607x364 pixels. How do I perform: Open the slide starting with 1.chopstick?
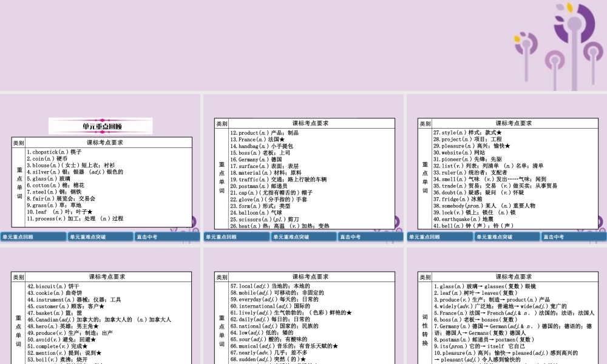[100, 169]
